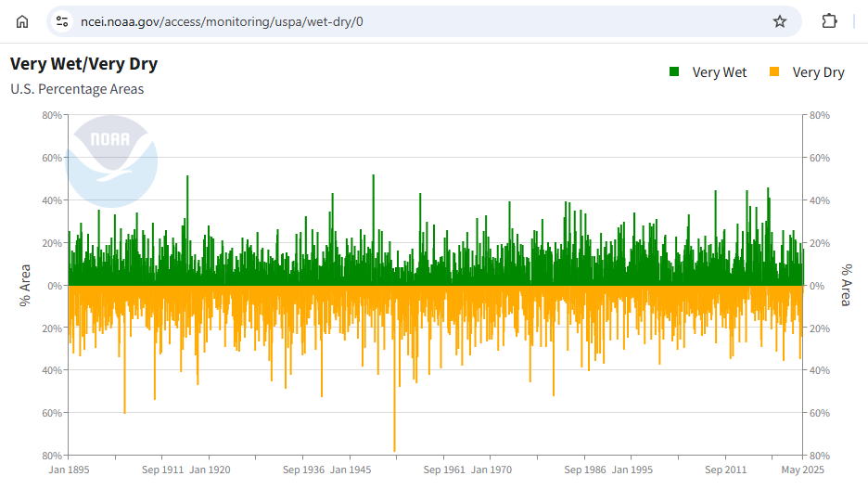The height and width of the screenshot is (489, 868).
Task: Toggle the Very Dry series label
Action: tap(818, 72)
